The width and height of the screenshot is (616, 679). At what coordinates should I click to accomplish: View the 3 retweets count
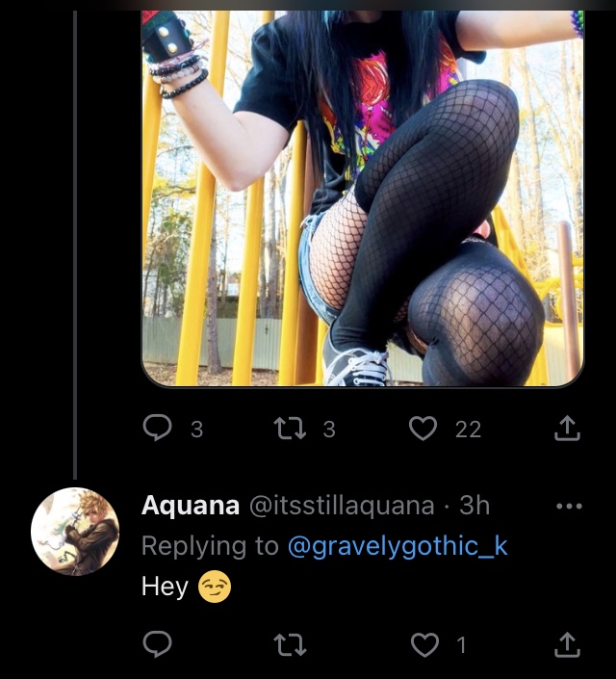click(329, 430)
